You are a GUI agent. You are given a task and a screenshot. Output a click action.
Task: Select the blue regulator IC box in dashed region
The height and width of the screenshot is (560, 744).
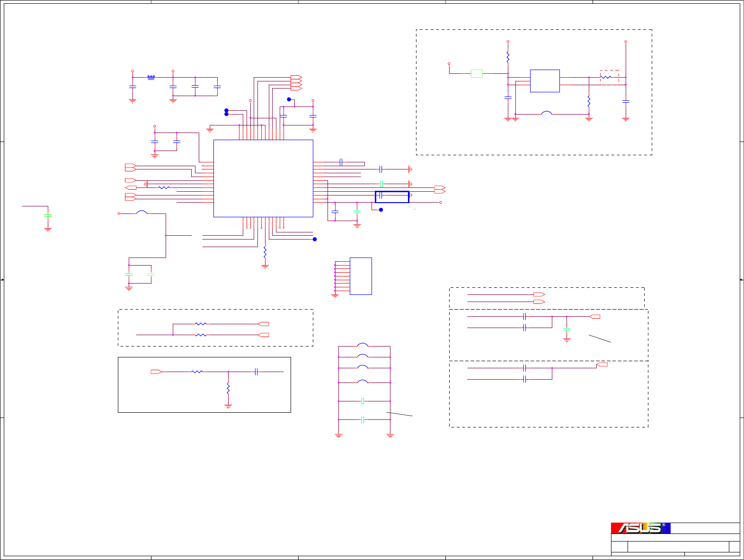545,81
